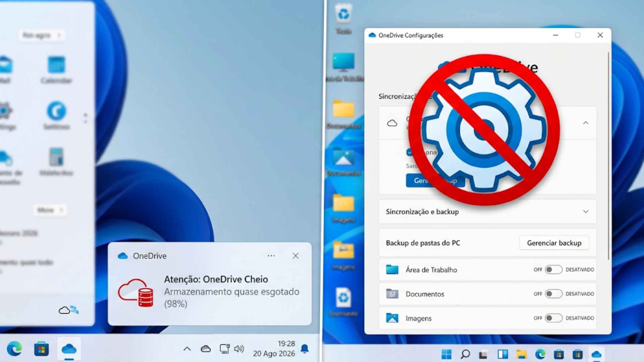Select the Área de Trabalho folder icon
The height and width of the screenshot is (362, 644).
pyautogui.click(x=392, y=269)
